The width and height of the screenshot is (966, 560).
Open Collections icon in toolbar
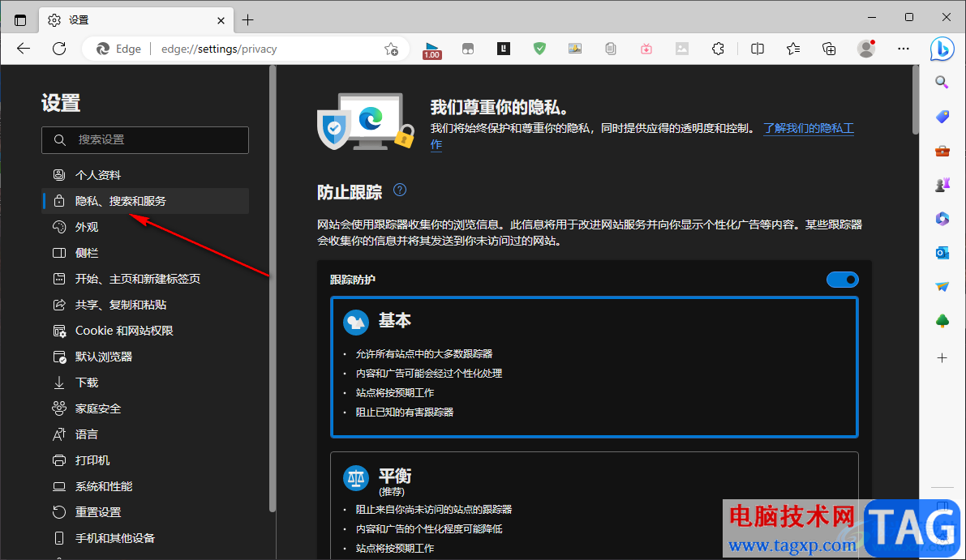(x=829, y=49)
